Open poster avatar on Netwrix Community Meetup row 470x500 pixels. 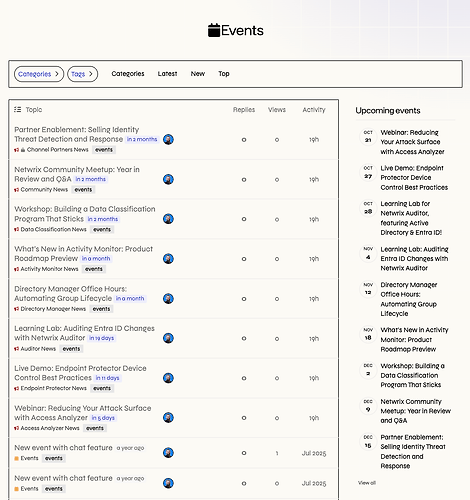pyautogui.click(x=168, y=179)
